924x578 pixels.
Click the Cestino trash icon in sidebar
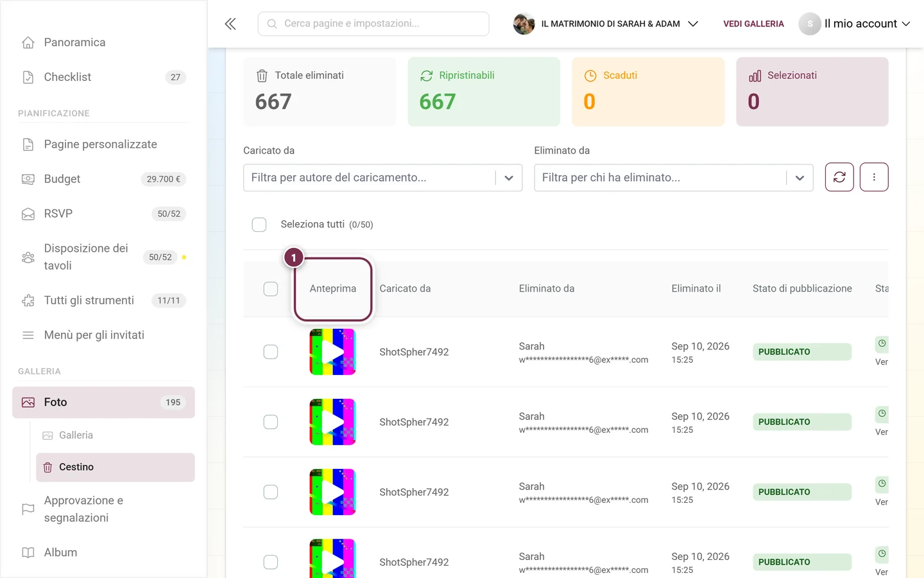[x=47, y=468]
